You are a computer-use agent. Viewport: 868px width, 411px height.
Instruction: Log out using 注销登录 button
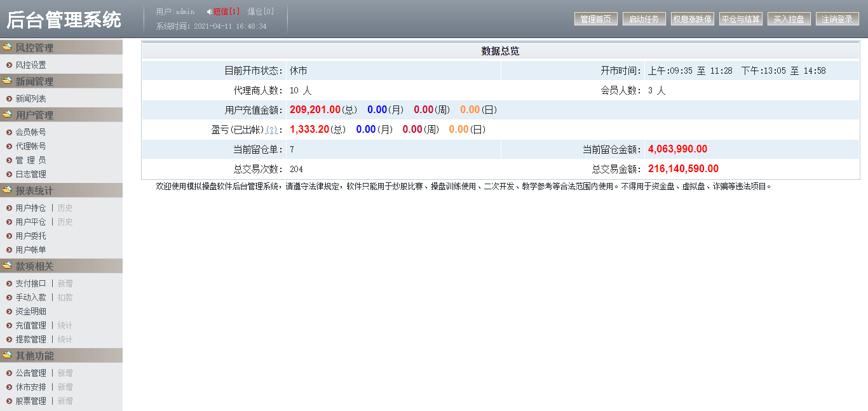(x=837, y=19)
